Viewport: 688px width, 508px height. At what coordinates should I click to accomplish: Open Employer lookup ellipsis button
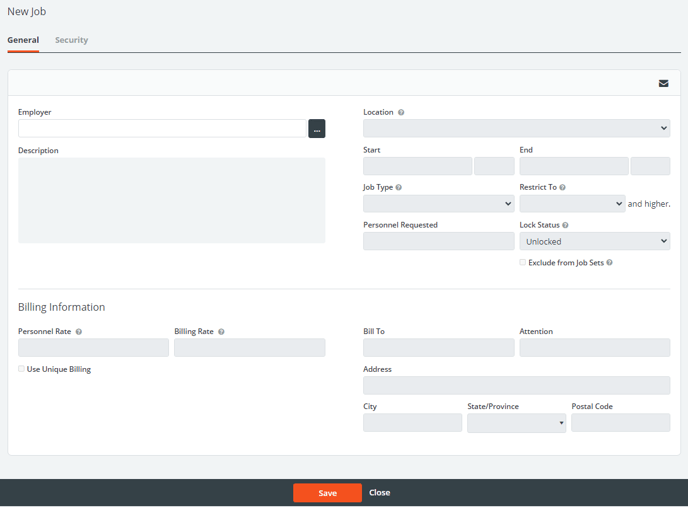point(316,129)
